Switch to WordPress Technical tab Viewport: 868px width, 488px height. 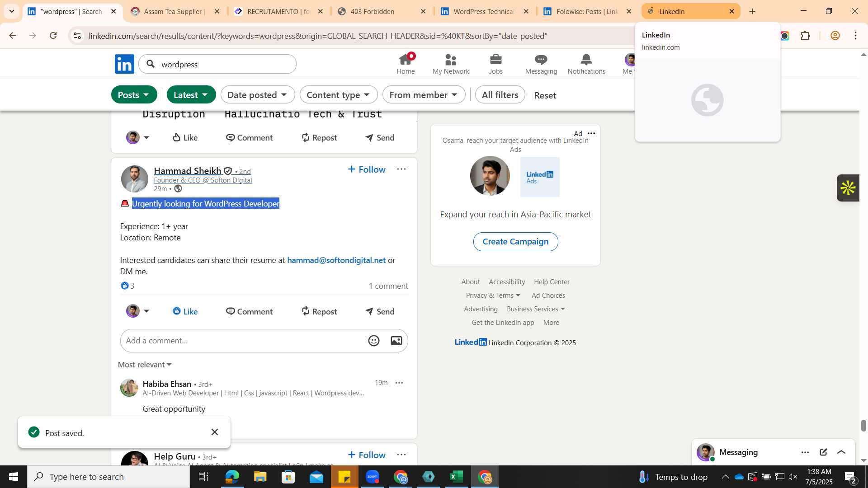484,11
